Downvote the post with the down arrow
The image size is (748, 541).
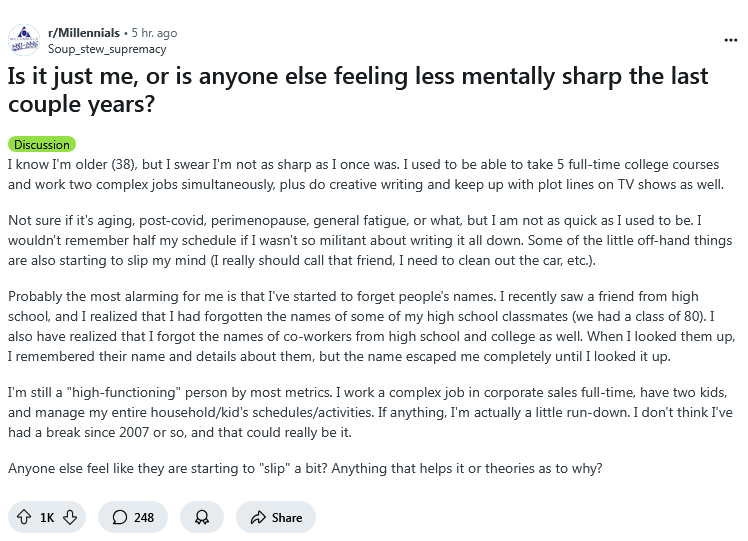click(70, 517)
